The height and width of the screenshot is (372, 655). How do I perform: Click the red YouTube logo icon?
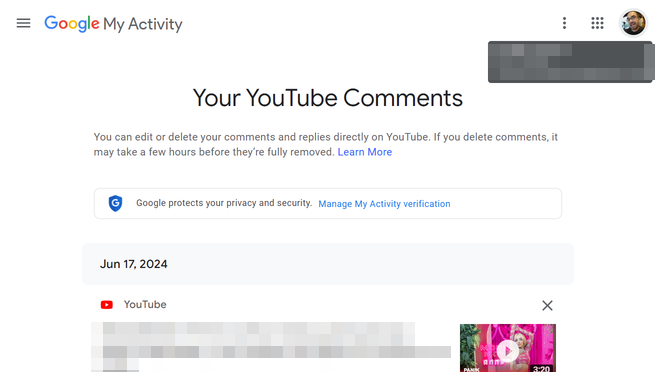click(107, 305)
